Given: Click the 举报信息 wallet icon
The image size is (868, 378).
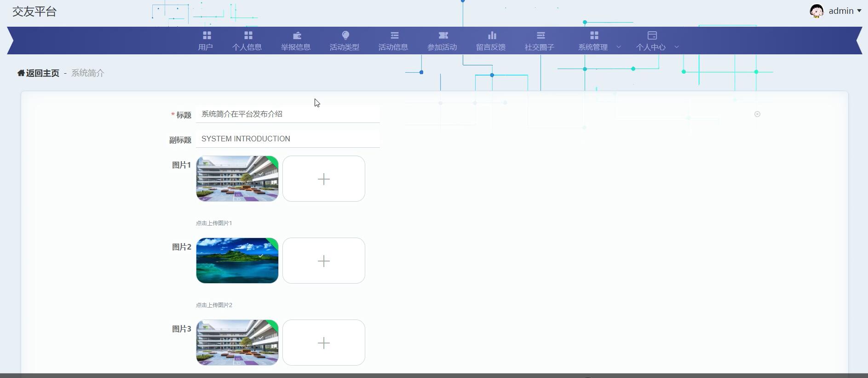Looking at the screenshot, I should [297, 35].
